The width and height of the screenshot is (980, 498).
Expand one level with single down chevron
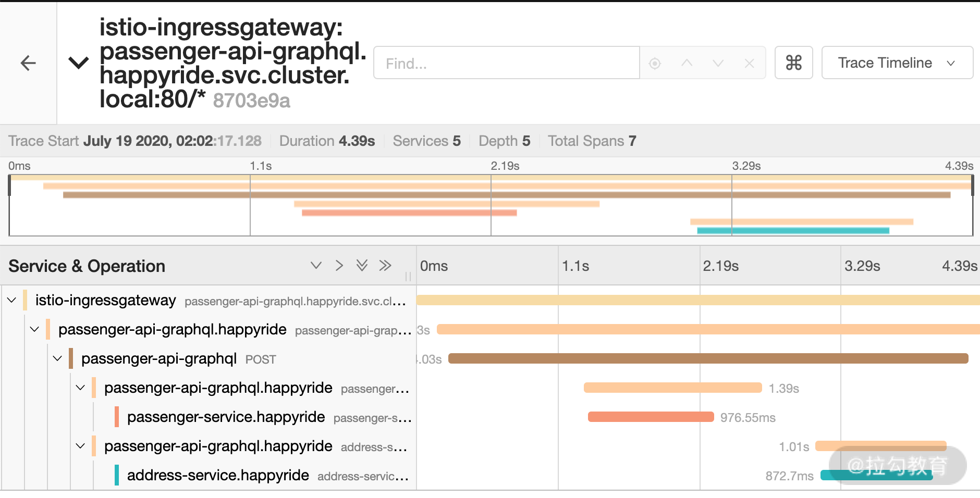[316, 266]
